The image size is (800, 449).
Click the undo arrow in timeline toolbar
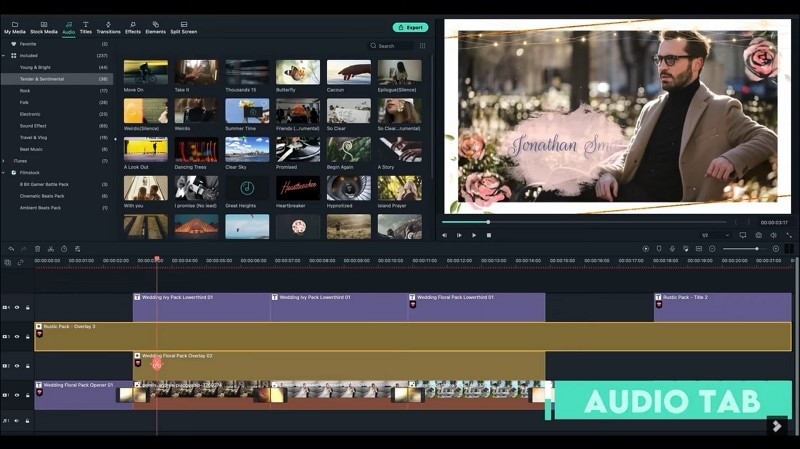(x=11, y=249)
